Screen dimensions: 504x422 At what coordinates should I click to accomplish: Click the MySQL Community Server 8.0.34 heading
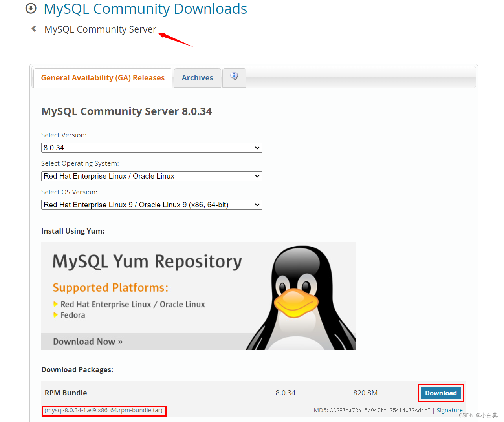[126, 111]
